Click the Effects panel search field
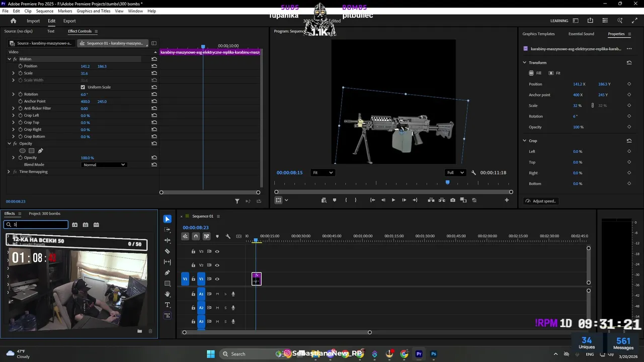 (x=36, y=225)
